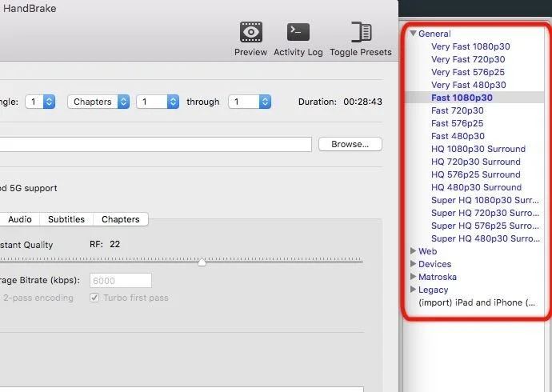Viewport: 552px width, 392px height.
Task: Toggle the Turbo first pass checkbox
Action: [94, 298]
